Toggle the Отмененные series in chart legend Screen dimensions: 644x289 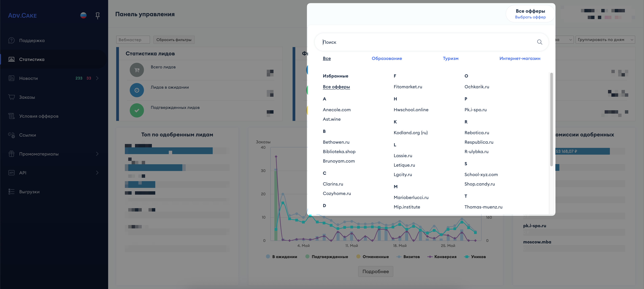pos(373,257)
